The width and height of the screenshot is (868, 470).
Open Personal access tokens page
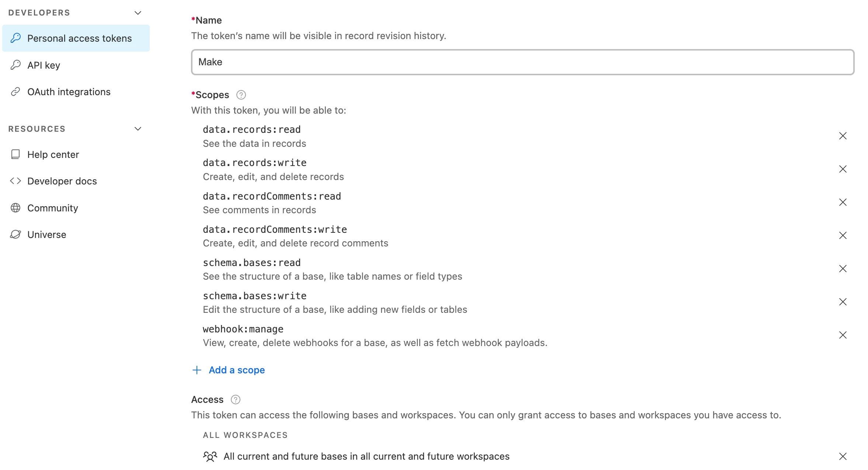click(76, 38)
